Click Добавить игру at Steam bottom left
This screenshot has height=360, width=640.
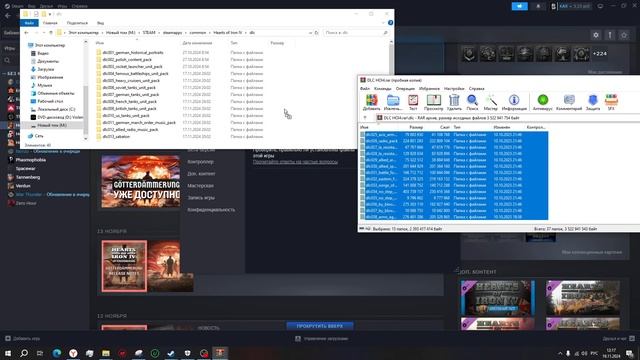[22, 338]
